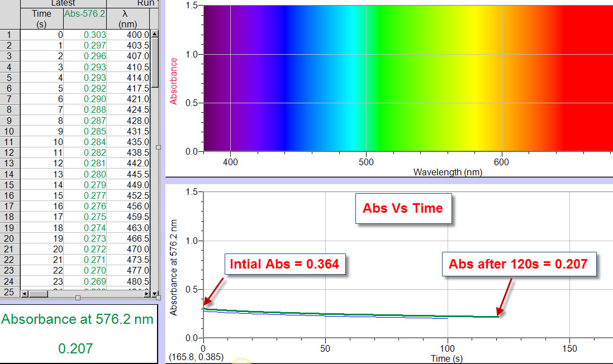Click the horizontal scroll right arrow in table
This screenshot has width=613, height=364.
[147, 294]
